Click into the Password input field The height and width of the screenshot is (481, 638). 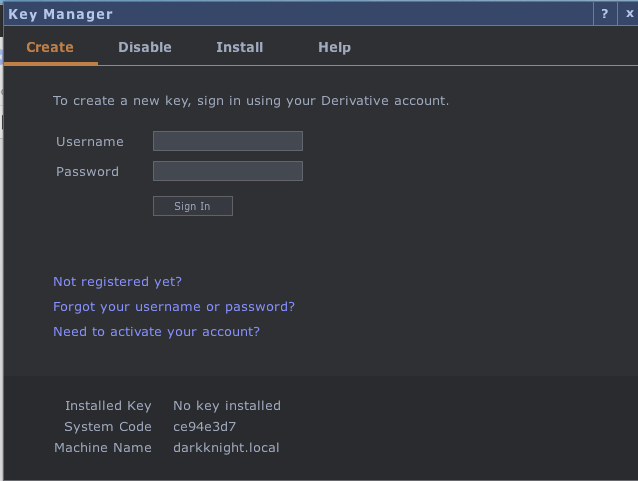(x=228, y=171)
